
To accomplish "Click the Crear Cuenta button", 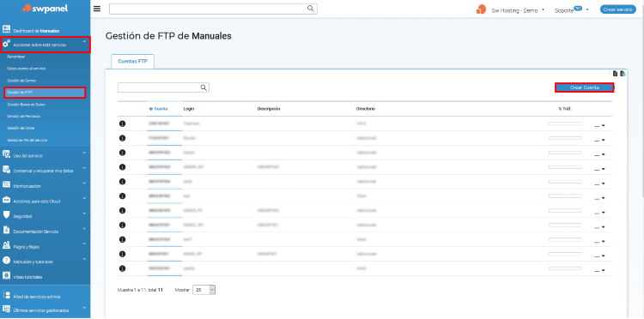I will pyautogui.click(x=585, y=87).
